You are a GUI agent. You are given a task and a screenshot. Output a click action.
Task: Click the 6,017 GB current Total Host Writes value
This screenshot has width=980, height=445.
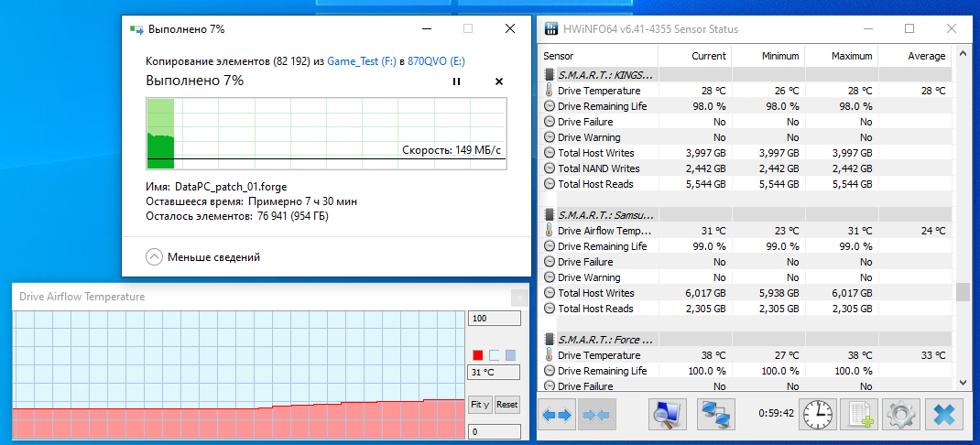(x=703, y=293)
